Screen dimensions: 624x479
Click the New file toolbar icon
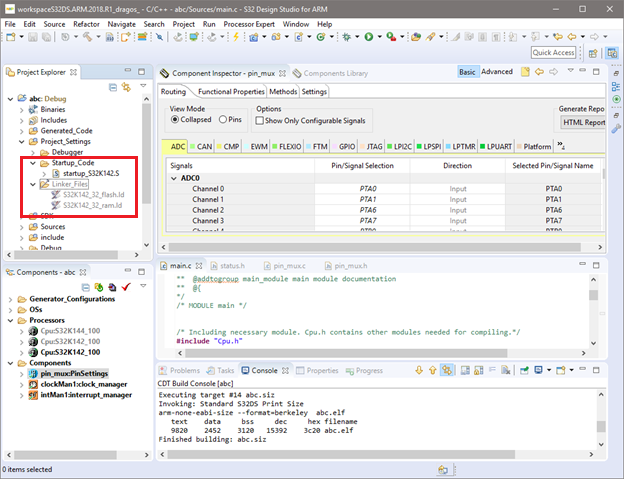pos(11,37)
